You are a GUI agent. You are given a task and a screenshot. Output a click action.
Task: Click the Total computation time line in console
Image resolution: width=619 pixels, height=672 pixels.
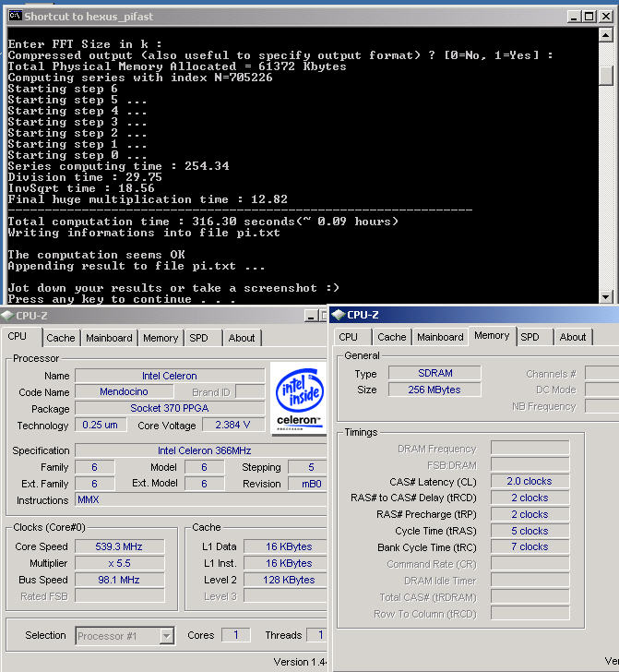(203, 222)
